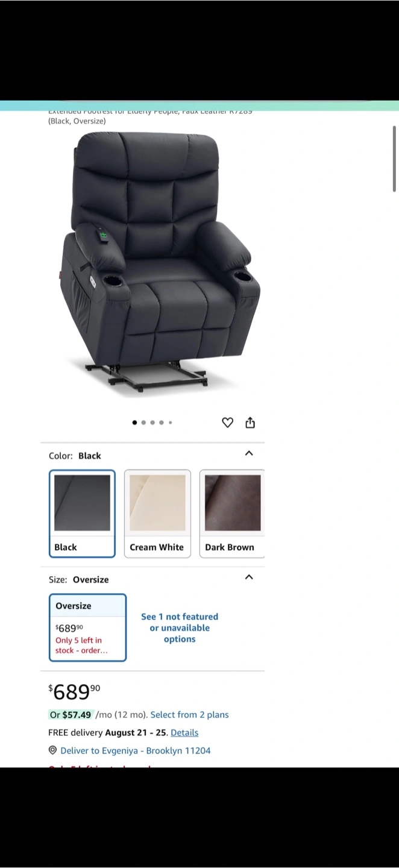Change Deliver to Evgeniya - Brooklyn address
This screenshot has height=868, width=399.
click(x=136, y=750)
